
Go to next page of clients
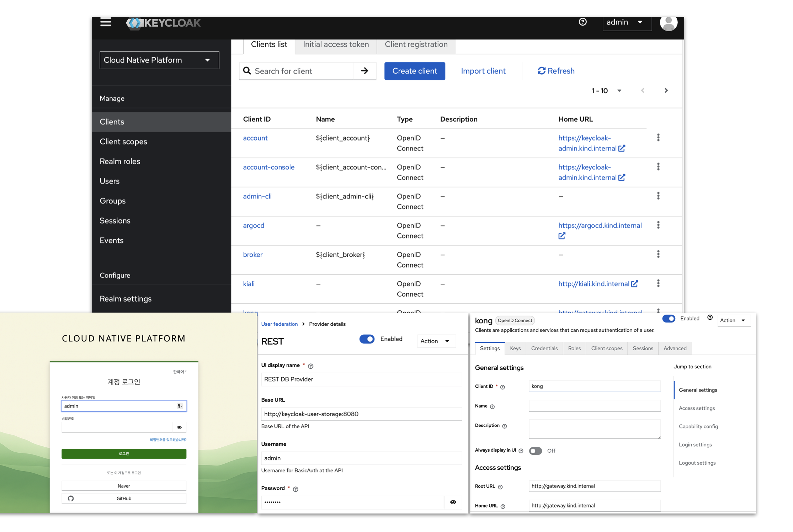click(x=666, y=91)
